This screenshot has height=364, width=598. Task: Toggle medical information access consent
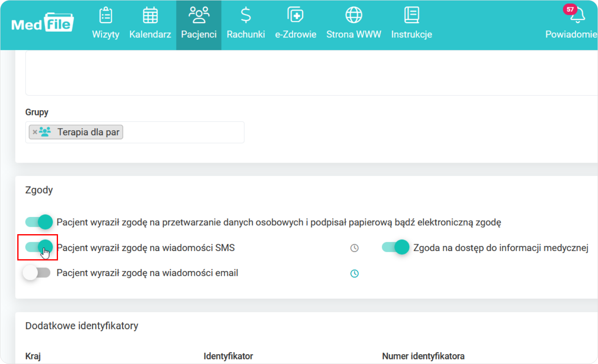[x=395, y=247]
